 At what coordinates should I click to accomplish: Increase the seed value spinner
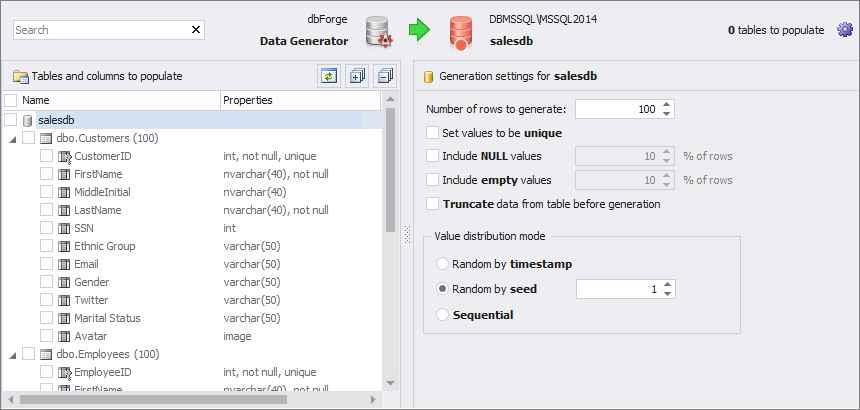click(667, 284)
